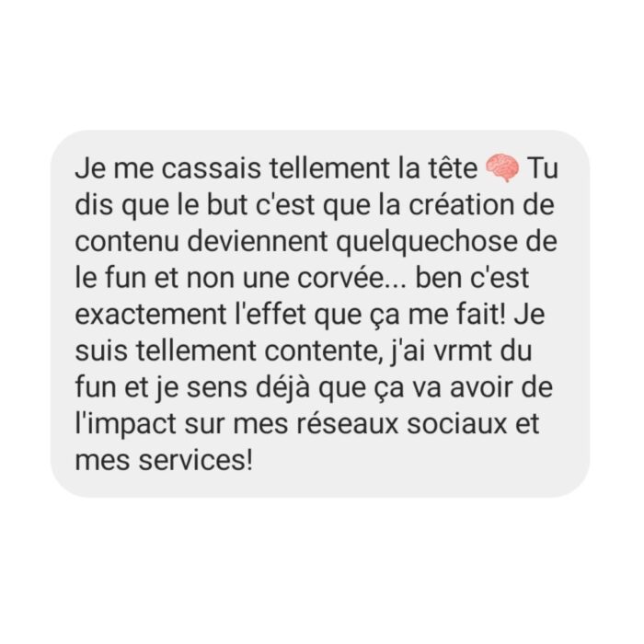Click the word "contenu" in the text
The height and width of the screenshot is (644, 644).
coord(127,241)
